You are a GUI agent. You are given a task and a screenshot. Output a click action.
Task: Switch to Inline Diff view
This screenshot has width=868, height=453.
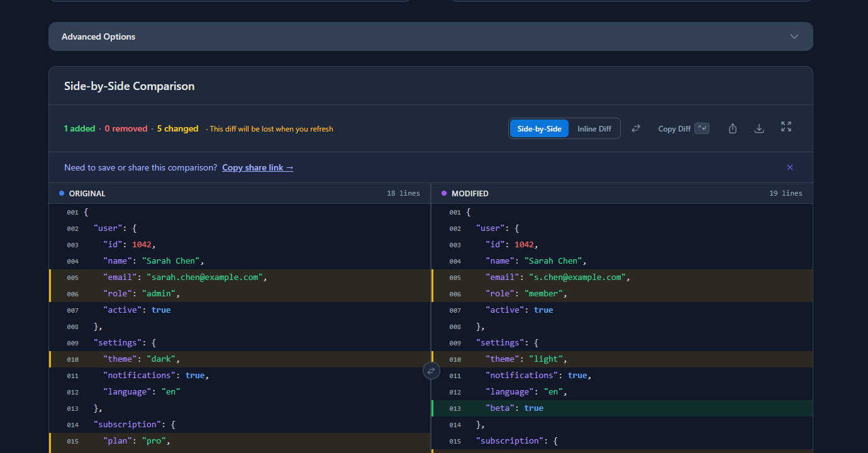594,128
